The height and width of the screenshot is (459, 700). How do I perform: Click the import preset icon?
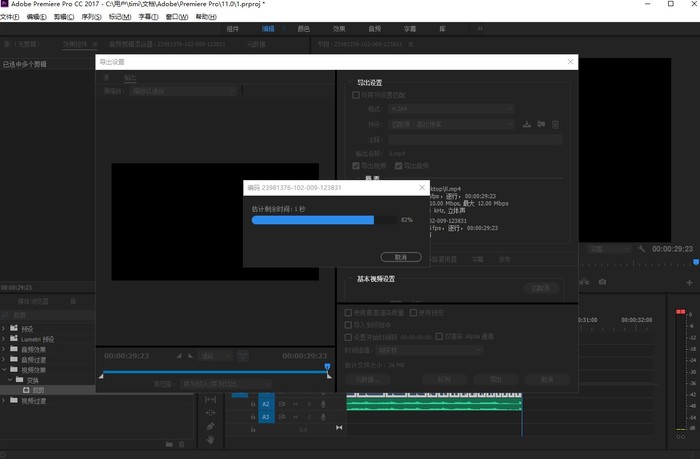click(541, 124)
